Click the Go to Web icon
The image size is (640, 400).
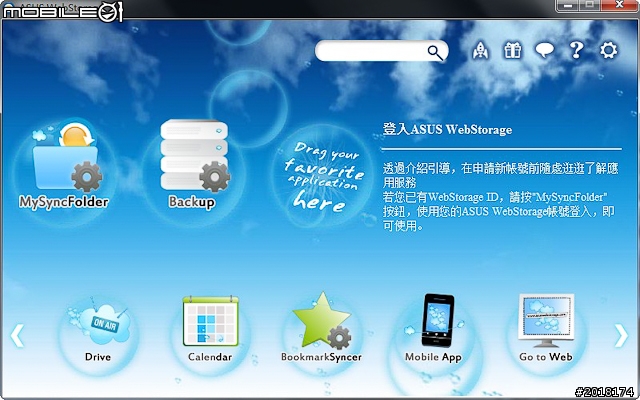(546, 328)
